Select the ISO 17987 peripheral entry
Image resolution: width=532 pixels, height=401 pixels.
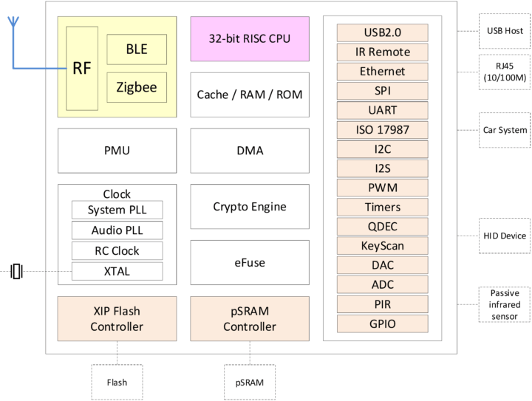click(x=383, y=129)
